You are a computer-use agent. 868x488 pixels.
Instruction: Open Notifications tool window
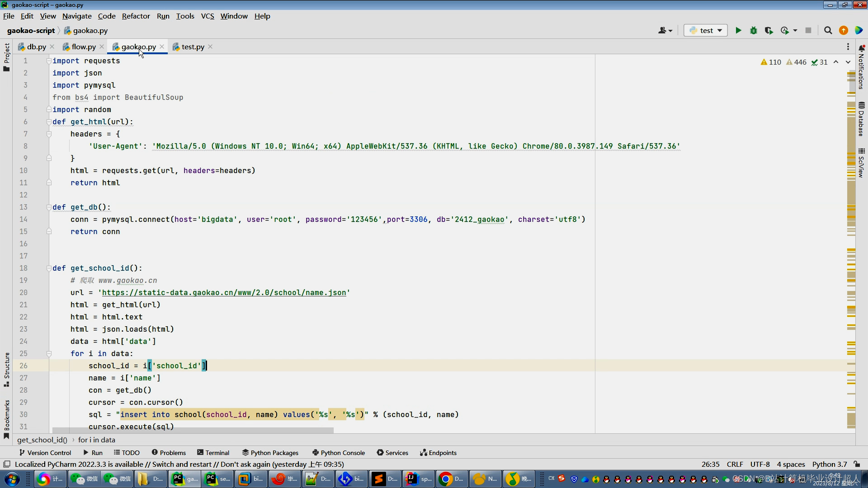tap(861, 68)
